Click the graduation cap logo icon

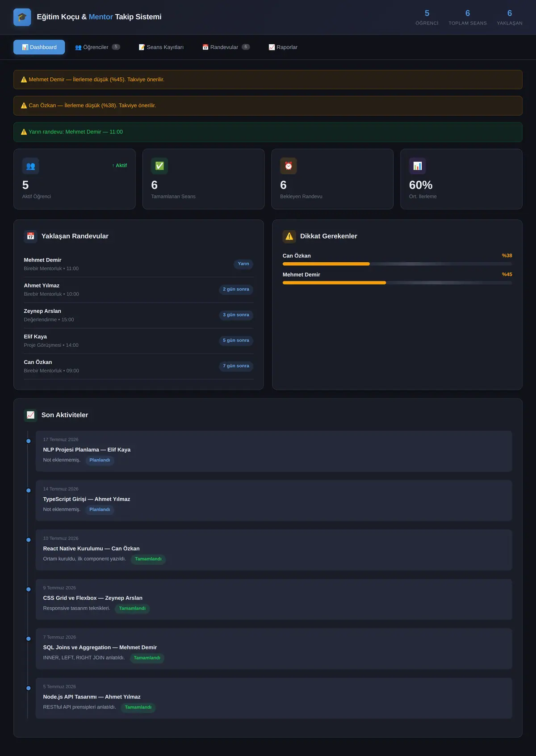pos(22,17)
